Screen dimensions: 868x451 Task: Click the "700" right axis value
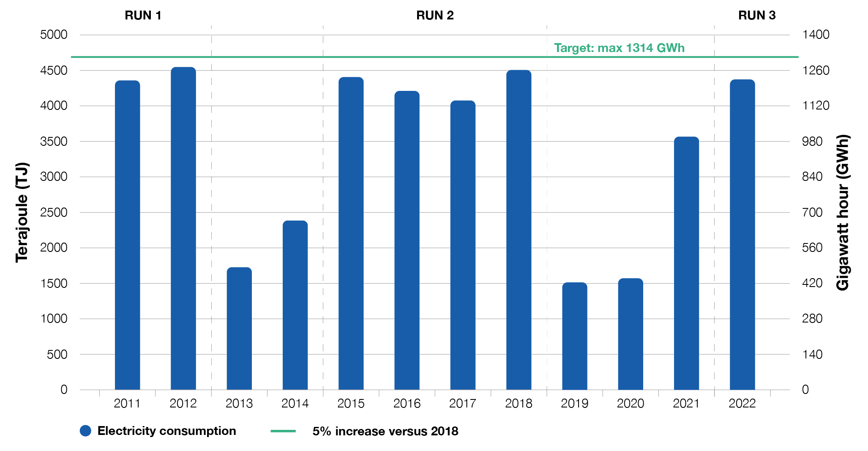[x=812, y=213]
